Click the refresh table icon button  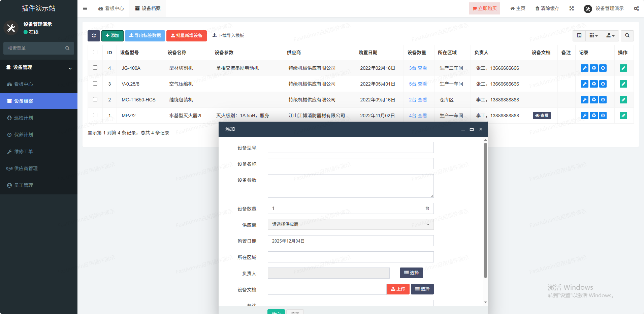(x=94, y=36)
